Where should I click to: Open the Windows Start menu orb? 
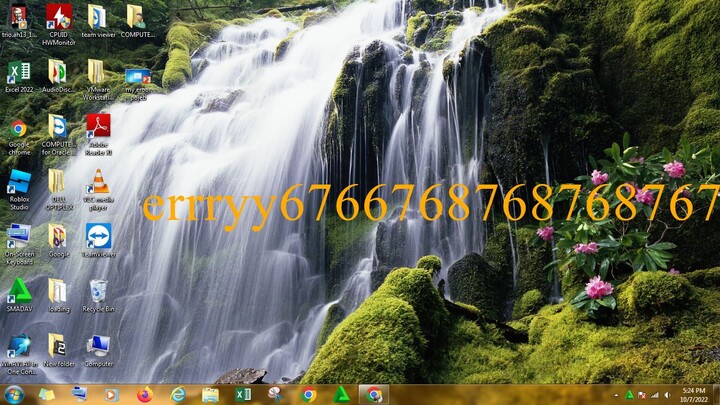14,395
